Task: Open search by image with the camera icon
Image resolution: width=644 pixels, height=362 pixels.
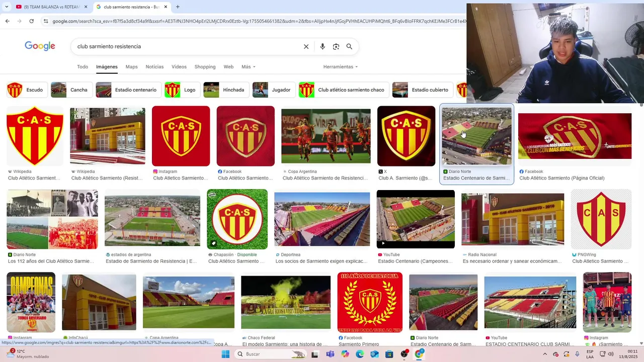Action: click(x=336, y=46)
